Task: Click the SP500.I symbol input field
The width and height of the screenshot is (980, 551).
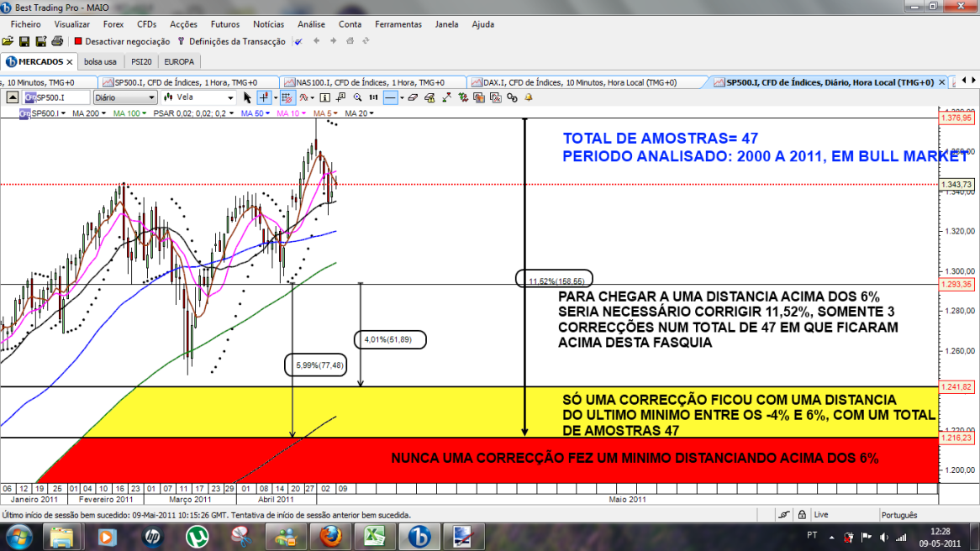Action: pyautogui.click(x=59, y=97)
